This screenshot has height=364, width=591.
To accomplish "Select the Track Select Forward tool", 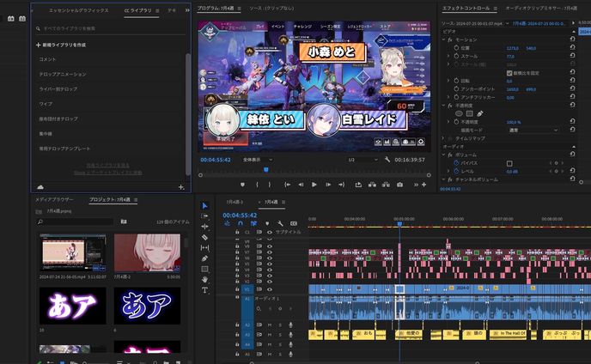I will [x=204, y=216].
